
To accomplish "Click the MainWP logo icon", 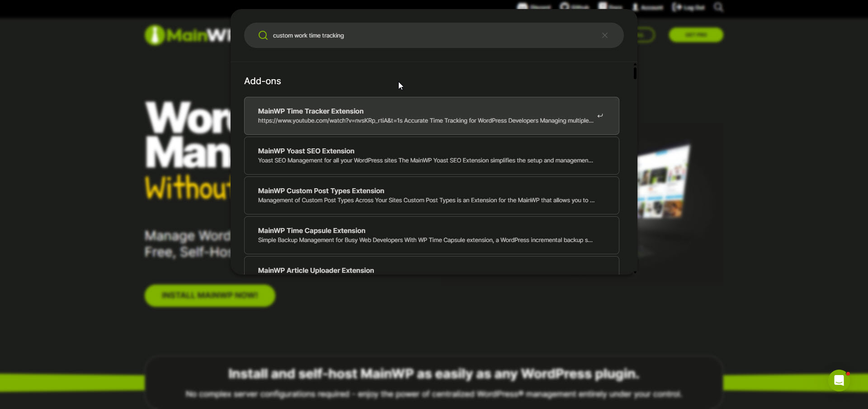I will [x=155, y=35].
